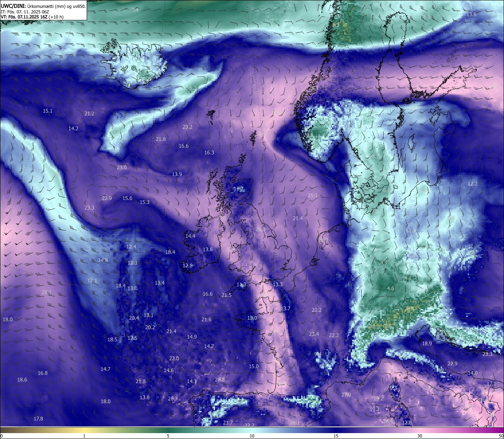The image size is (504, 439).
Task: Click the map value 18.9
Action: tap(427, 344)
